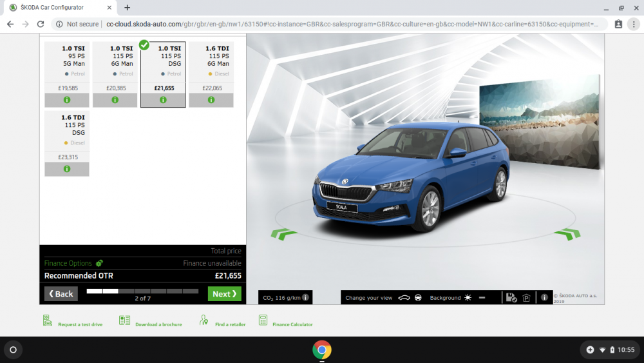Reload the page
The image size is (644, 363).
coord(40,25)
